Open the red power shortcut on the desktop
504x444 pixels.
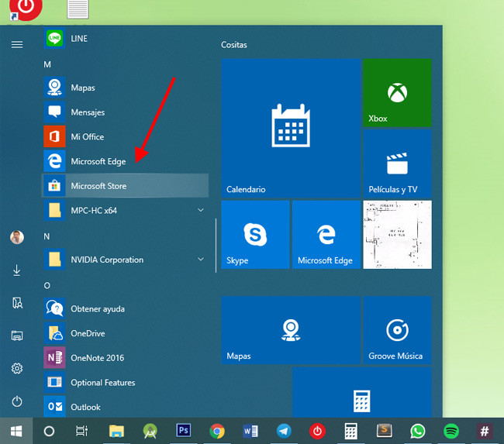[26, 9]
